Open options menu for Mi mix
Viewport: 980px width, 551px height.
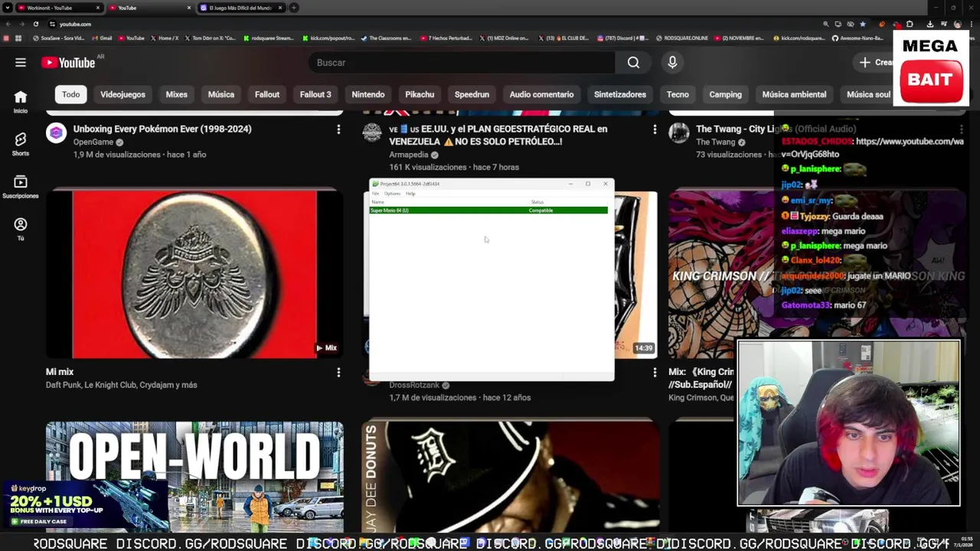[338, 373]
